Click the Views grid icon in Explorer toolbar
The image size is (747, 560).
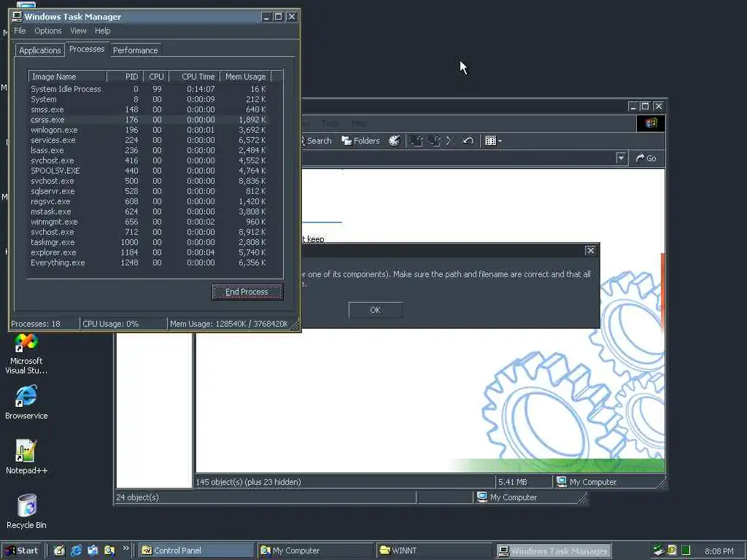[490, 141]
